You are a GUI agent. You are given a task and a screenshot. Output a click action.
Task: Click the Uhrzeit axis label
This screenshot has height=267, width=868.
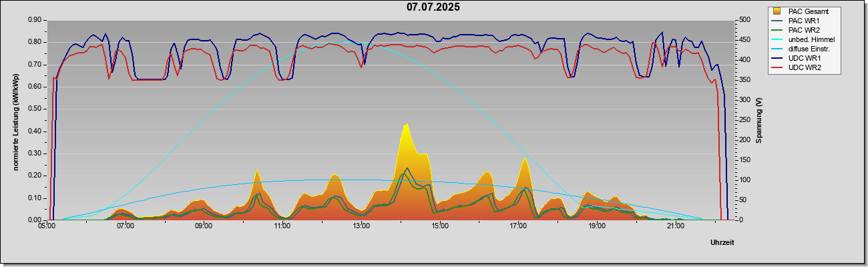722,242
